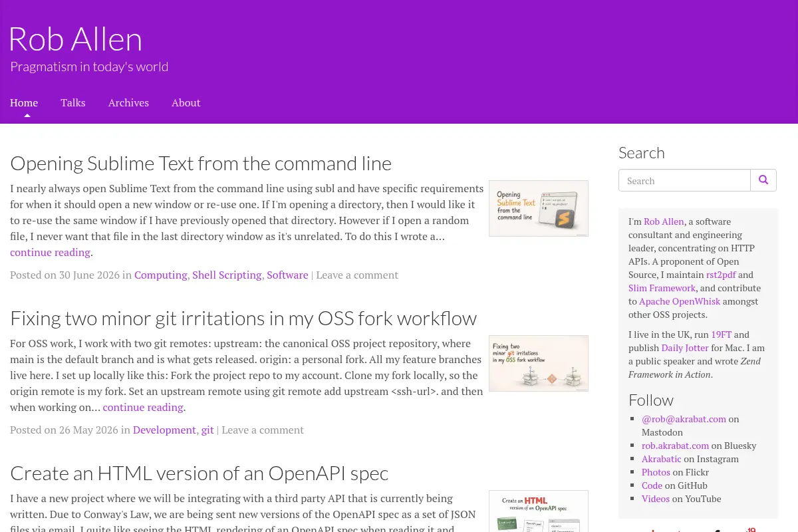Open the Apache OpenWhisk link
The width and height of the screenshot is (798, 532).
coord(680,301)
